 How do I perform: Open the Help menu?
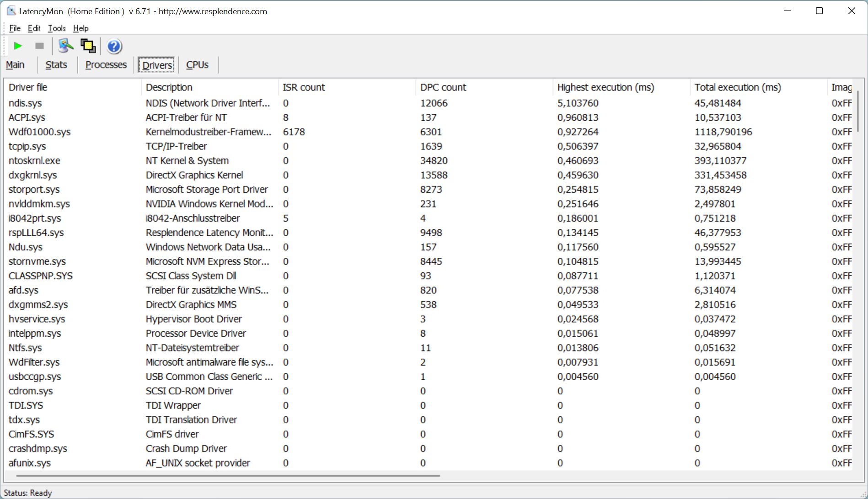click(81, 28)
